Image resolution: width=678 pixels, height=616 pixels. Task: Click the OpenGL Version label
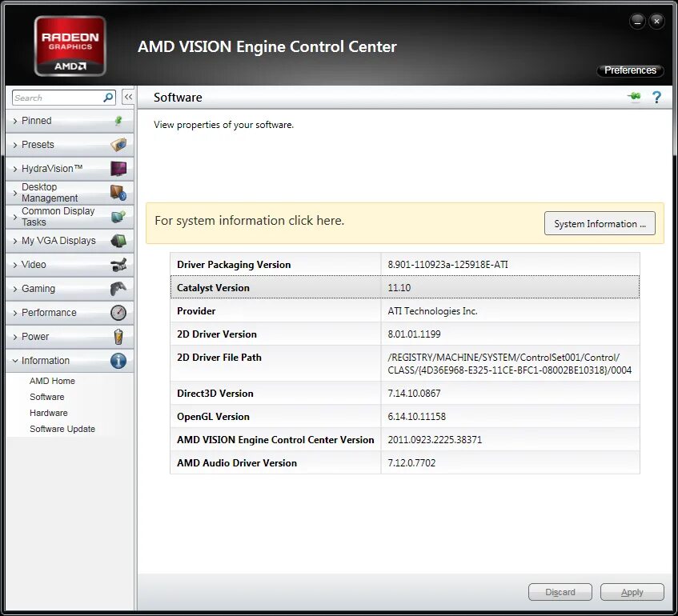[213, 417]
